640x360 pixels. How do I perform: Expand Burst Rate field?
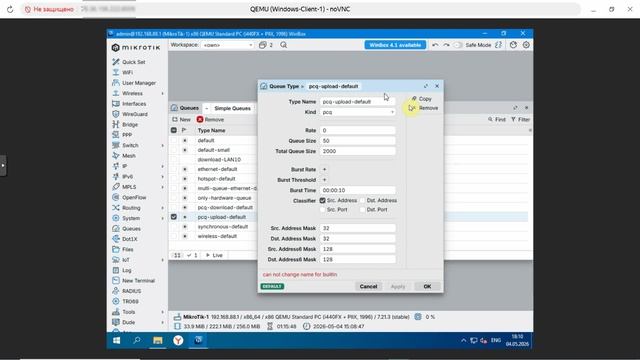(324, 169)
